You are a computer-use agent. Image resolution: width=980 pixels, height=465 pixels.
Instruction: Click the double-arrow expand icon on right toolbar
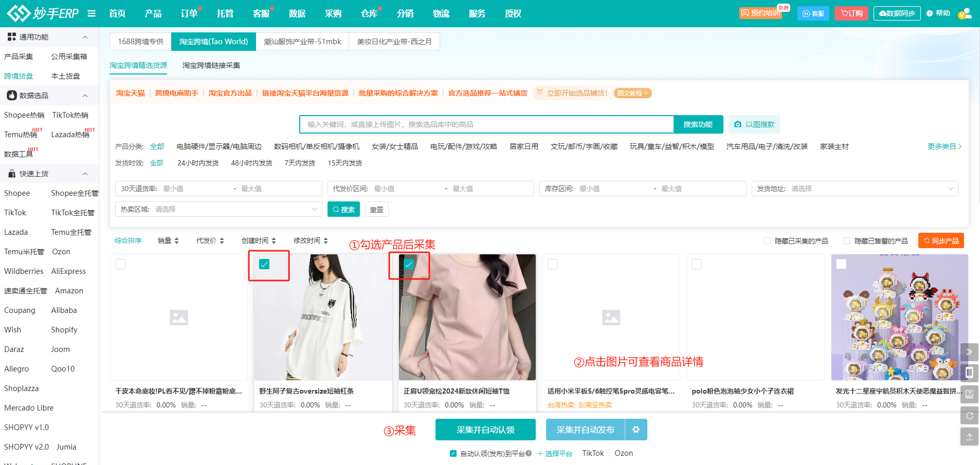(x=969, y=352)
